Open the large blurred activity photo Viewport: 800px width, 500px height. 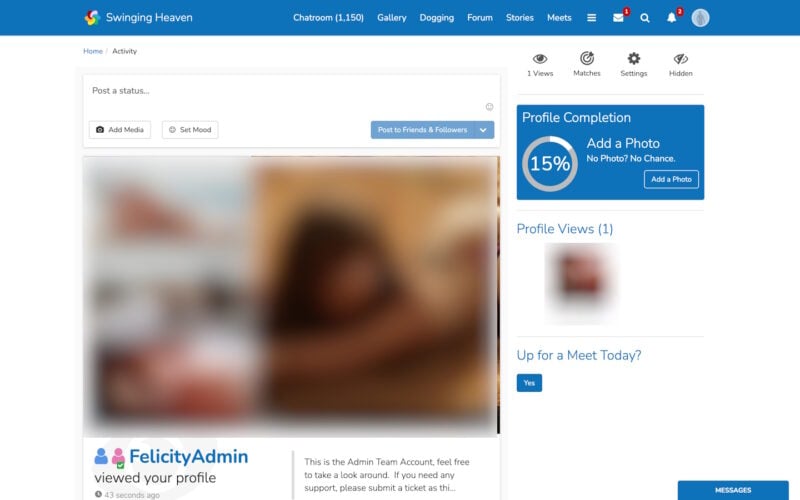coord(291,296)
